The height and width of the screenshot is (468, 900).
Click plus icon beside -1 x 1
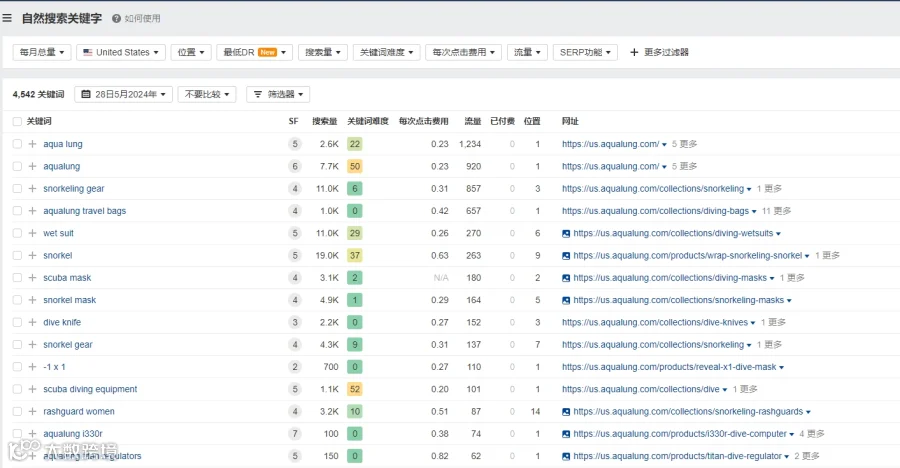point(33,367)
